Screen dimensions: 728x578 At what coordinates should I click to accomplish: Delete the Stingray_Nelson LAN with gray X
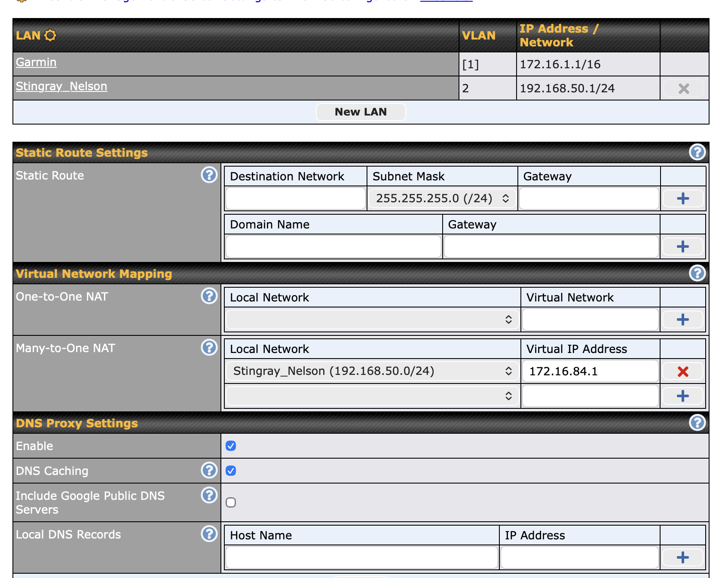(684, 88)
